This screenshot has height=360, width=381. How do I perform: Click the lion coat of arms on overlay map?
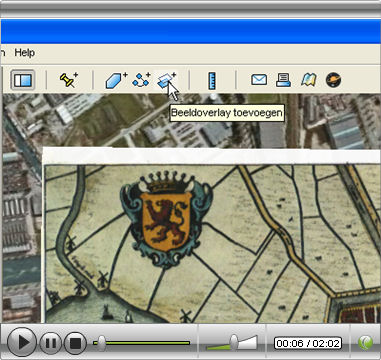(x=166, y=220)
